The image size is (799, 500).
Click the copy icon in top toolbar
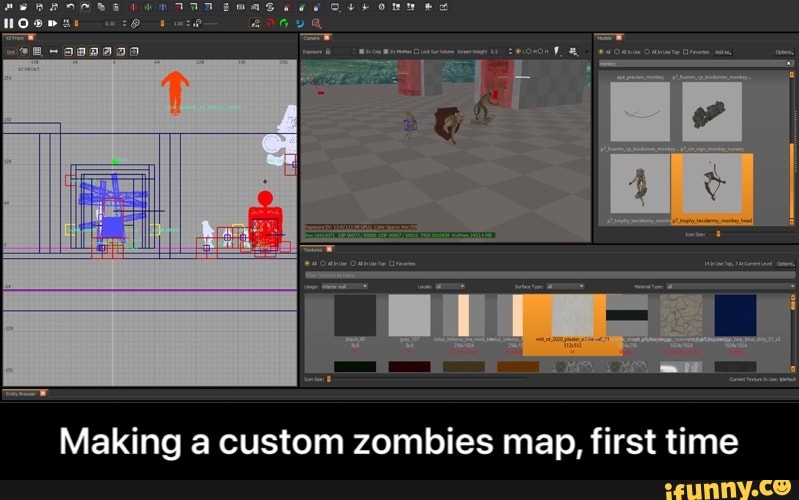click(x=101, y=7)
